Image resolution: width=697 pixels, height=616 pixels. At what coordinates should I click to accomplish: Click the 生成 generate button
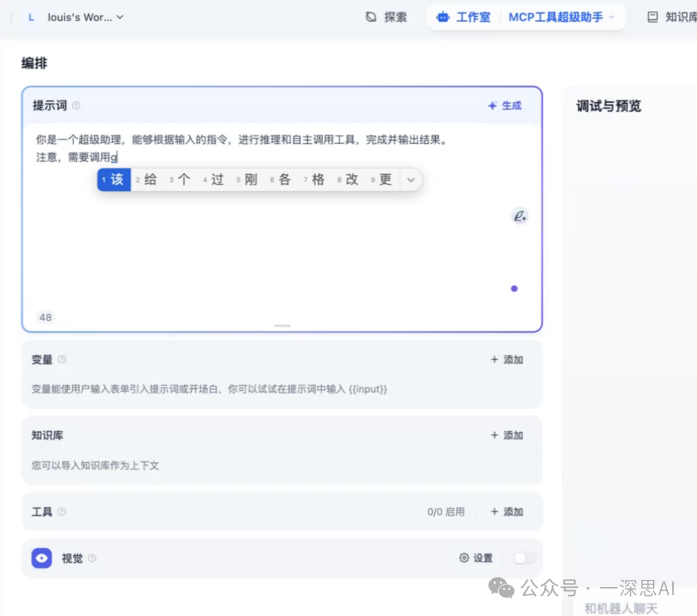point(504,105)
